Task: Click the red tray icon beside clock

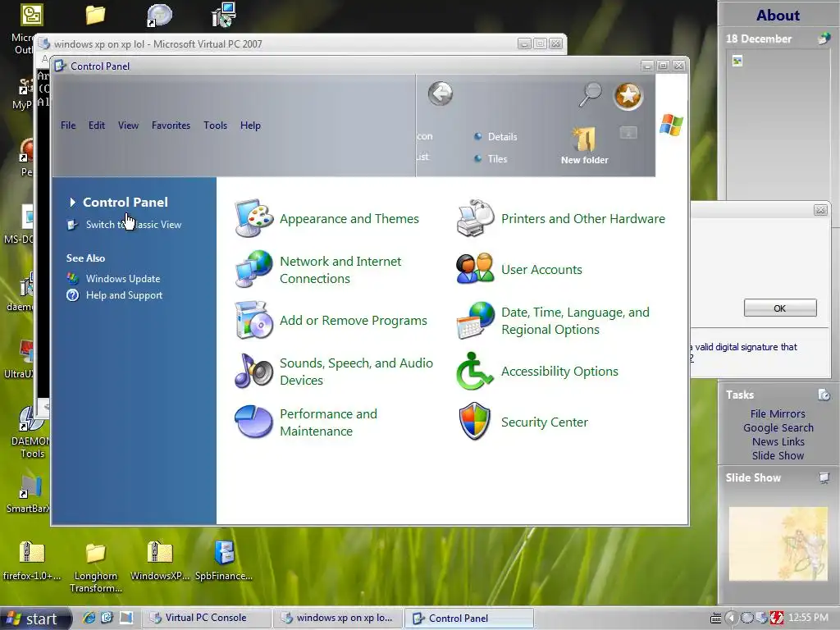Action: pos(777,618)
